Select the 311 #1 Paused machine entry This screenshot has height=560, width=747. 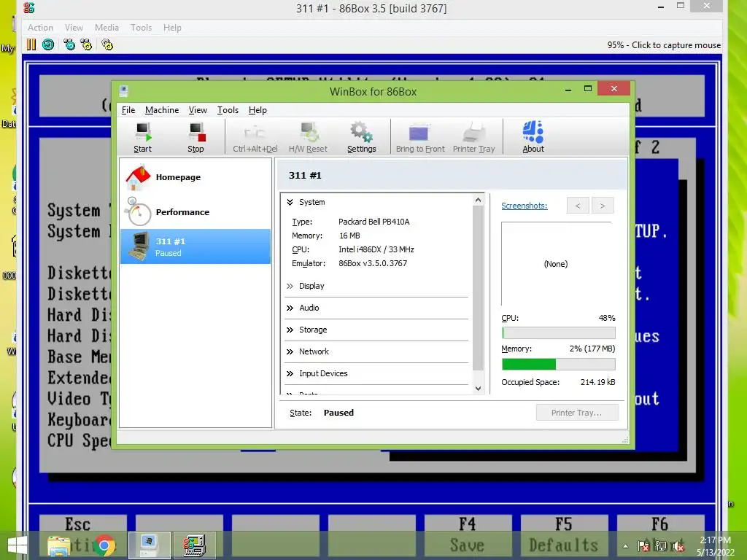(x=196, y=246)
